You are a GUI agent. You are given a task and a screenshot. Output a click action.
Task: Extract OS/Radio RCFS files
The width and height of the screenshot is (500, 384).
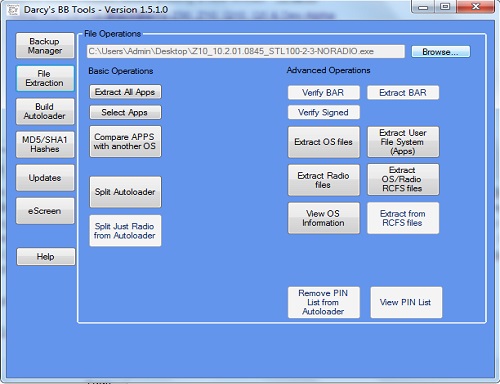pyautogui.click(x=403, y=179)
